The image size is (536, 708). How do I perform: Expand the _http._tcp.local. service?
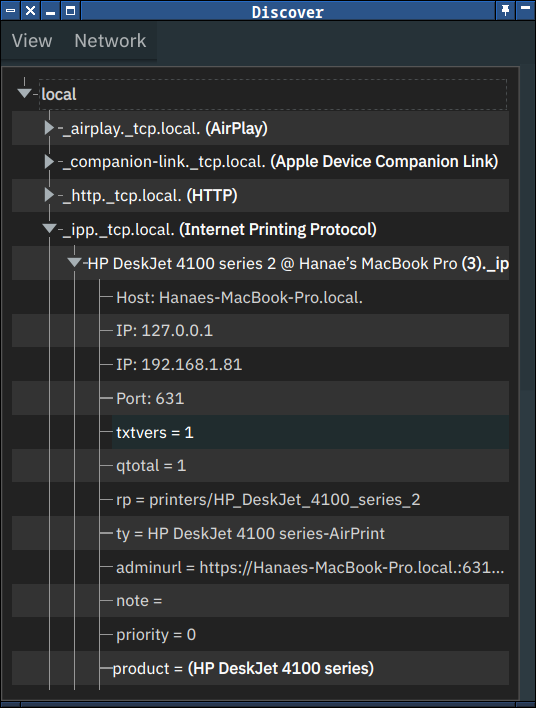point(49,195)
